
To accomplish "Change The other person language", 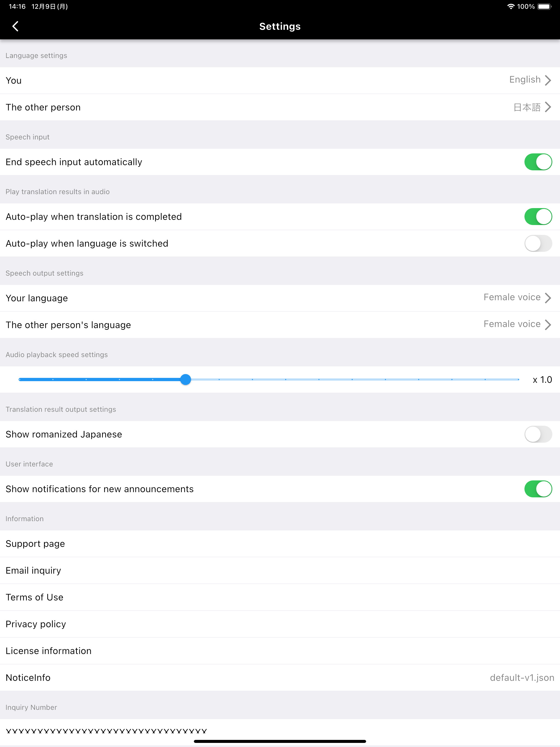I will coord(280,107).
